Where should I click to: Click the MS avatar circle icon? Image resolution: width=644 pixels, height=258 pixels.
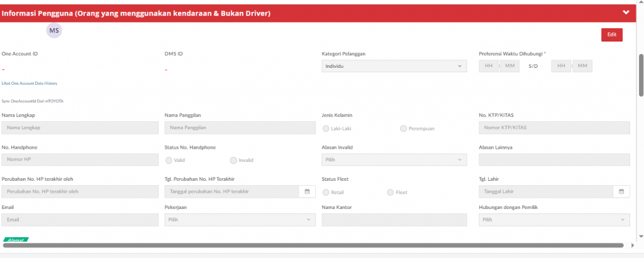click(x=54, y=30)
